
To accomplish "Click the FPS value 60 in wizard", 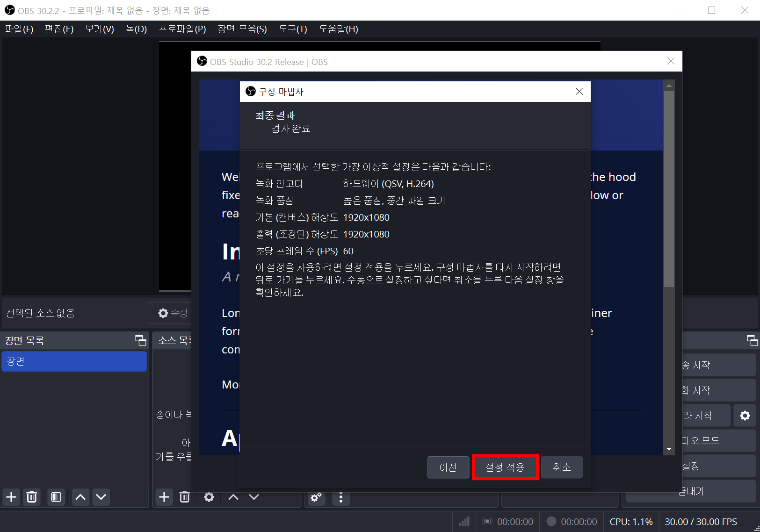I will coord(348,251).
